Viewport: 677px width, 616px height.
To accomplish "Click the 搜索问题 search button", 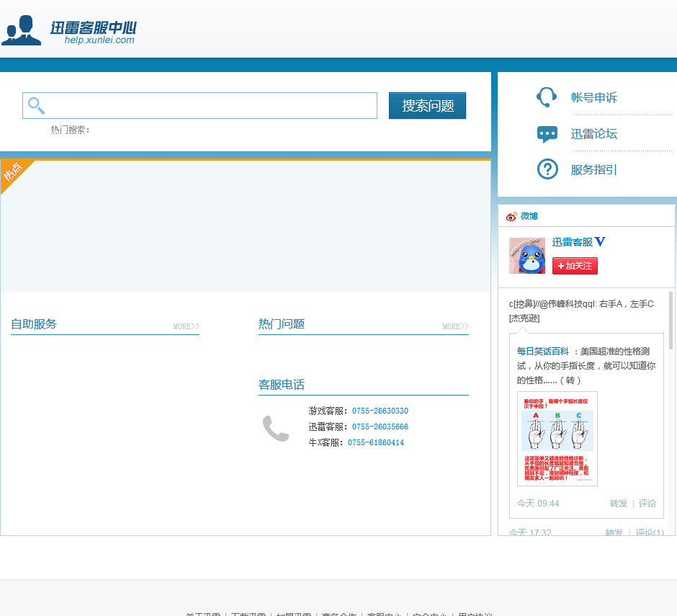I will coord(427,105).
